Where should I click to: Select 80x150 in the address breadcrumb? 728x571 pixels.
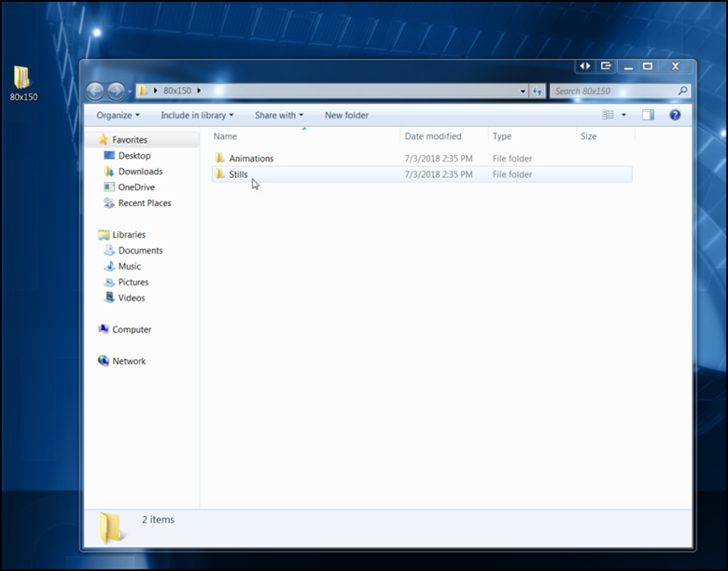tap(177, 91)
